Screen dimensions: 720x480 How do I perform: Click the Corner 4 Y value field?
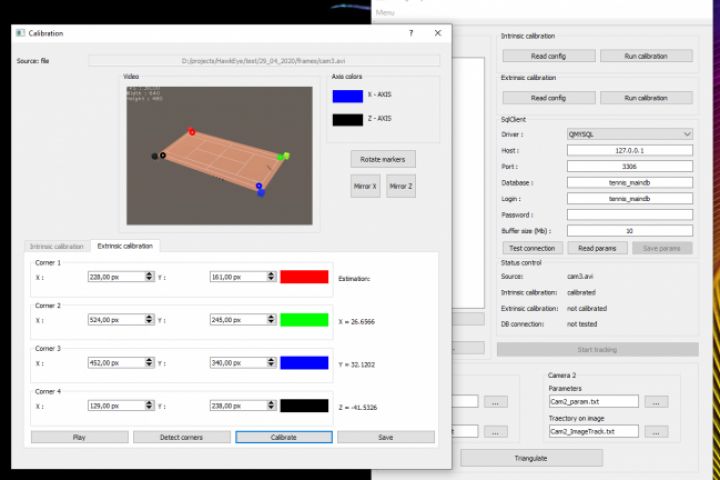tap(238, 406)
